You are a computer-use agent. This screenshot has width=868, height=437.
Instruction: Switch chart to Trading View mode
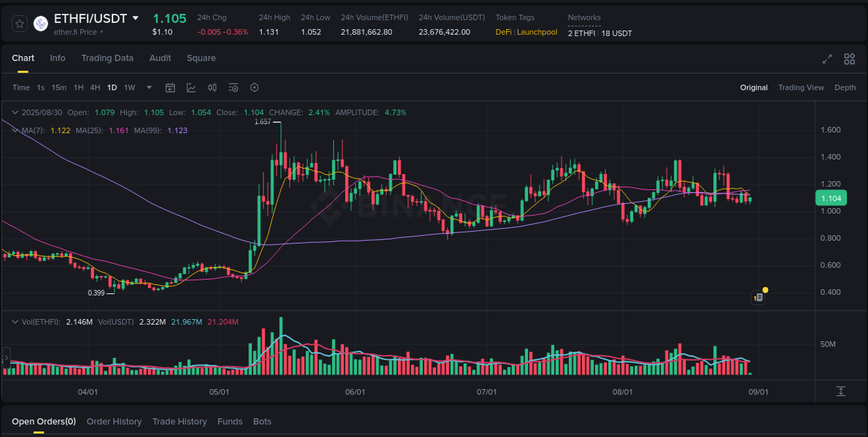coord(801,87)
